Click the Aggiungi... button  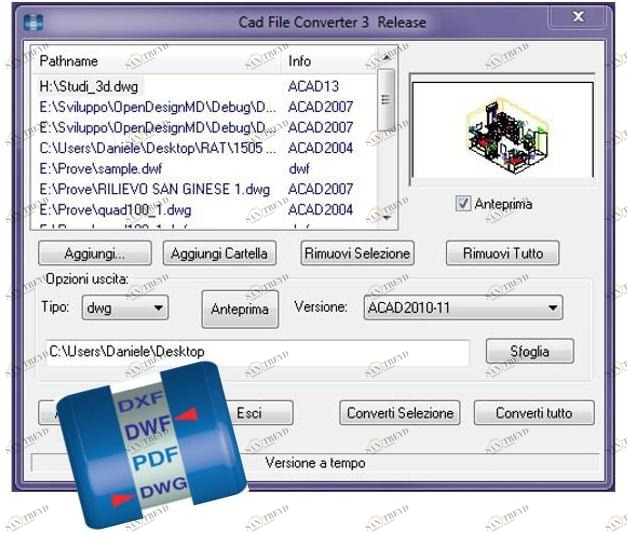click(95, 253)
